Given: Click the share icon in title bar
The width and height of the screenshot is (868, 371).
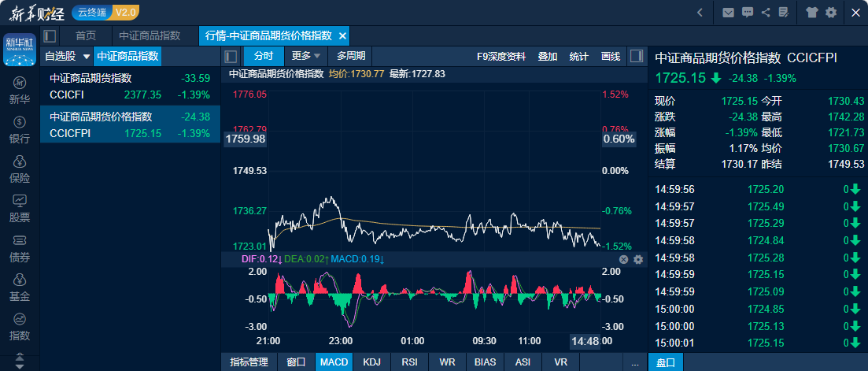Looking at the screenshot, I should click(765, 13).
